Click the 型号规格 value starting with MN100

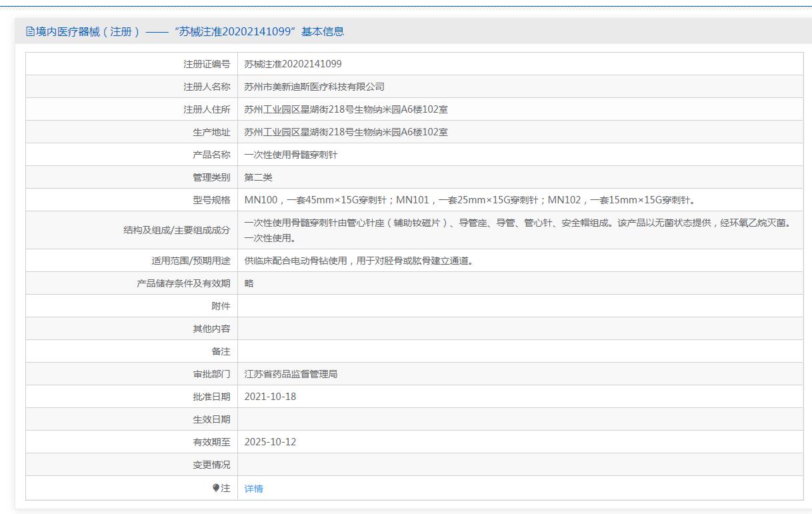pos(470,200)
